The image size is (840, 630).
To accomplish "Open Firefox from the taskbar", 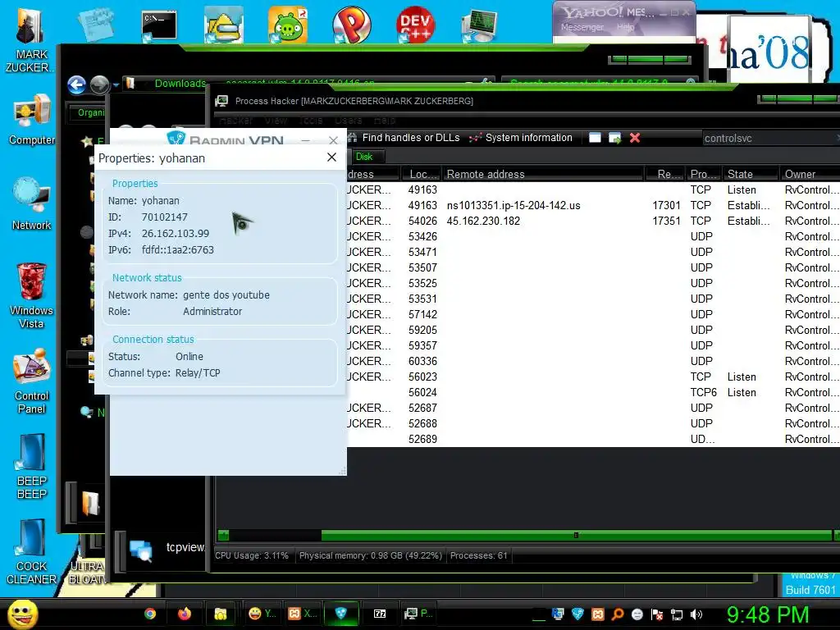I will coord(185,614).
